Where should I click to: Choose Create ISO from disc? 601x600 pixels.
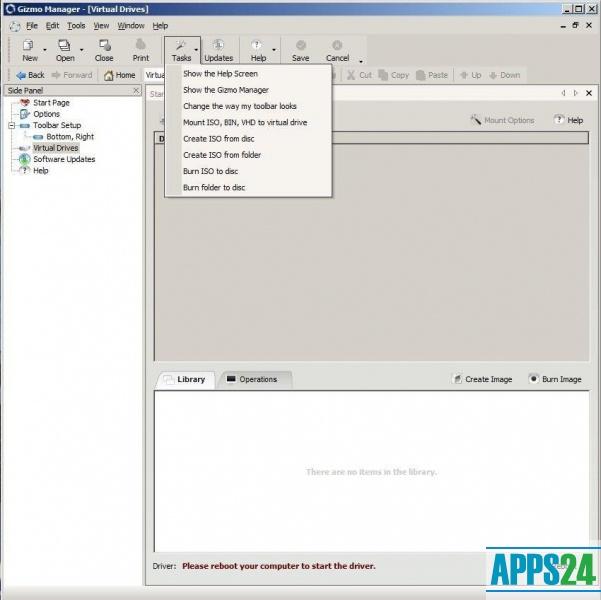click(x=248, y=139)
